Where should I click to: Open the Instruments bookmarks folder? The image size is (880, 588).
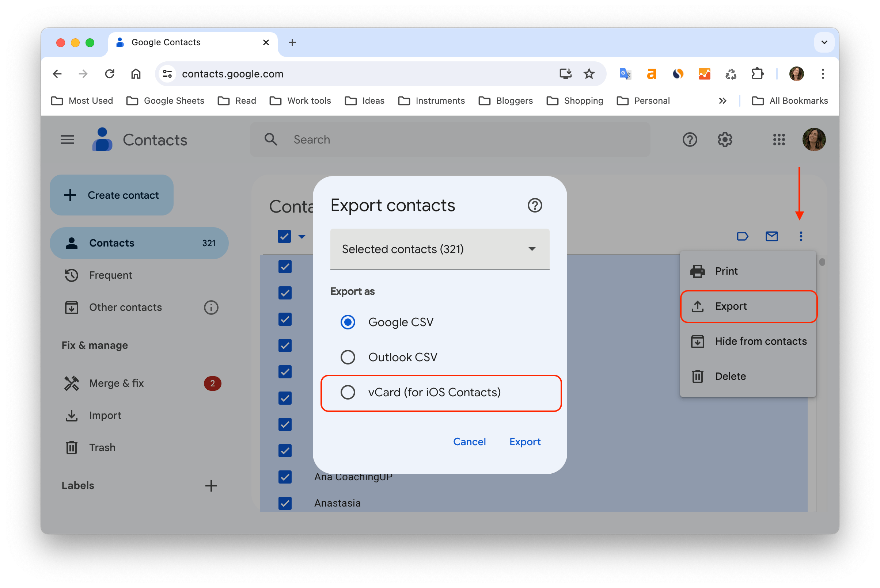point(431,101)
